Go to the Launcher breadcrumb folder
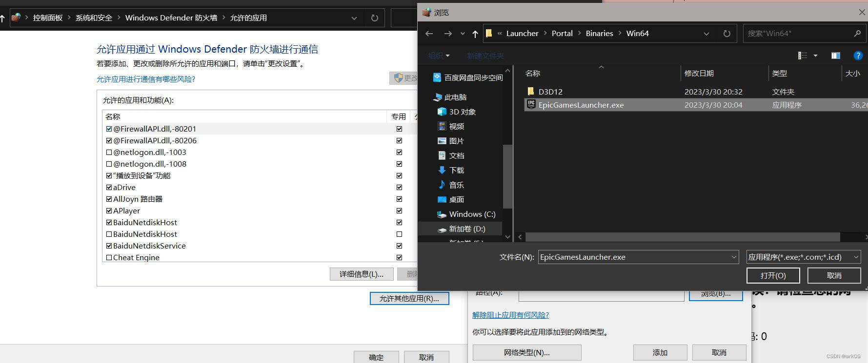The width and height of the screenshot is (868, 363). (522, 34)
